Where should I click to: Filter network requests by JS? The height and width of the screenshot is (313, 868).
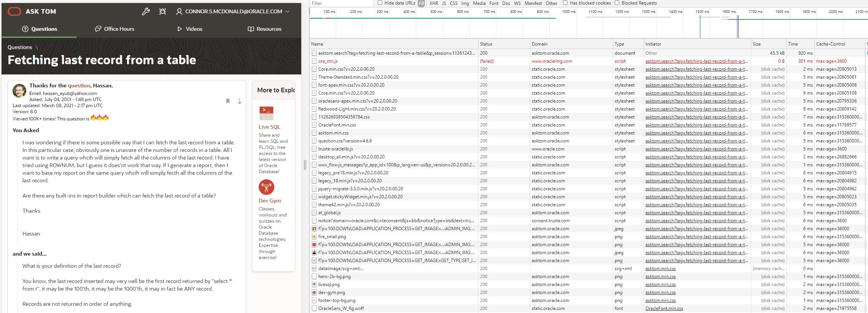(x=444, y=3)
